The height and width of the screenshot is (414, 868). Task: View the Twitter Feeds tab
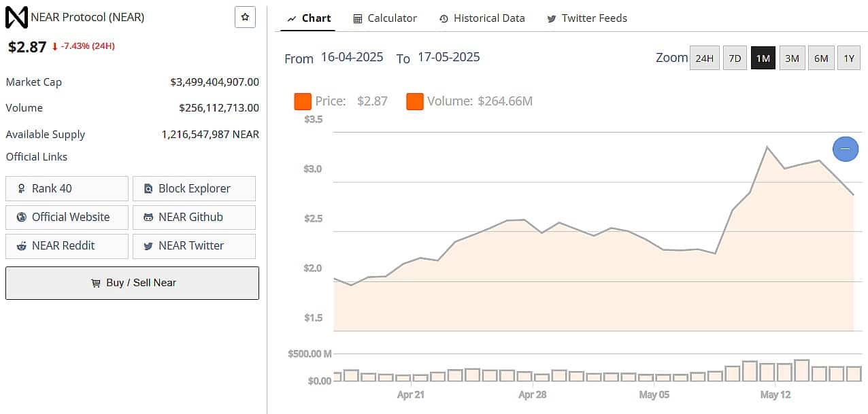(x=587, y=18)
